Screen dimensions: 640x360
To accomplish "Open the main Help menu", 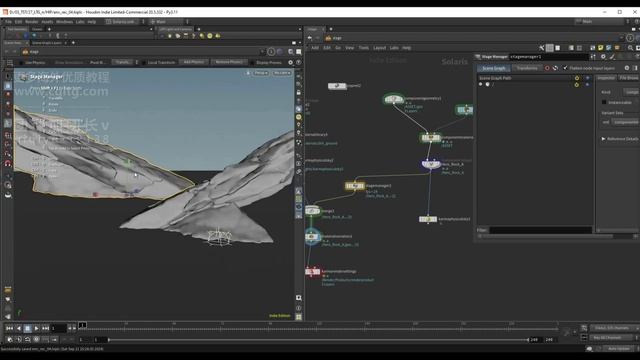I will pyautogui.click(x=92, y=22).
